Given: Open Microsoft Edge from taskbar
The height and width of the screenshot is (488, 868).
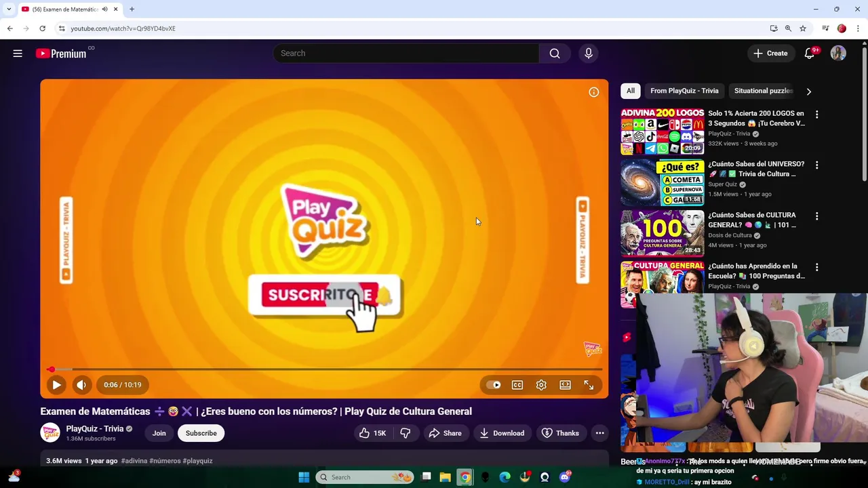Looking at the screenshot, I should [505, 477].
